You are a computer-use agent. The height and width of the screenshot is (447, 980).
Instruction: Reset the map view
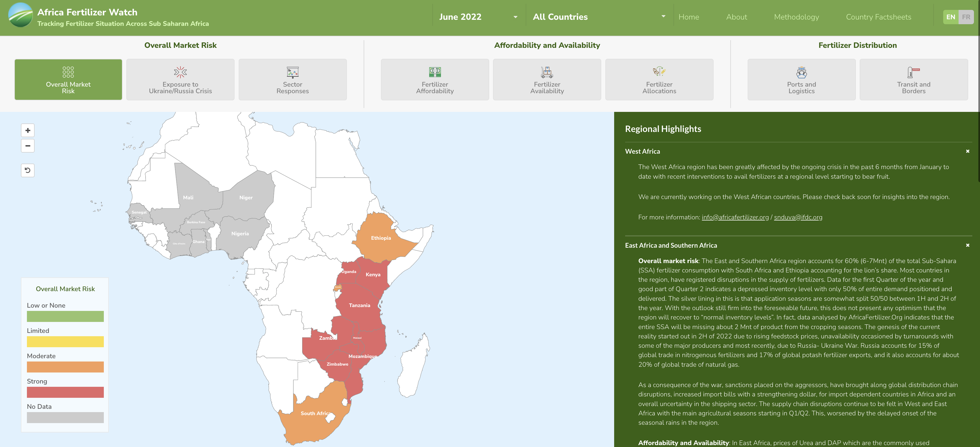pos(28,170)
